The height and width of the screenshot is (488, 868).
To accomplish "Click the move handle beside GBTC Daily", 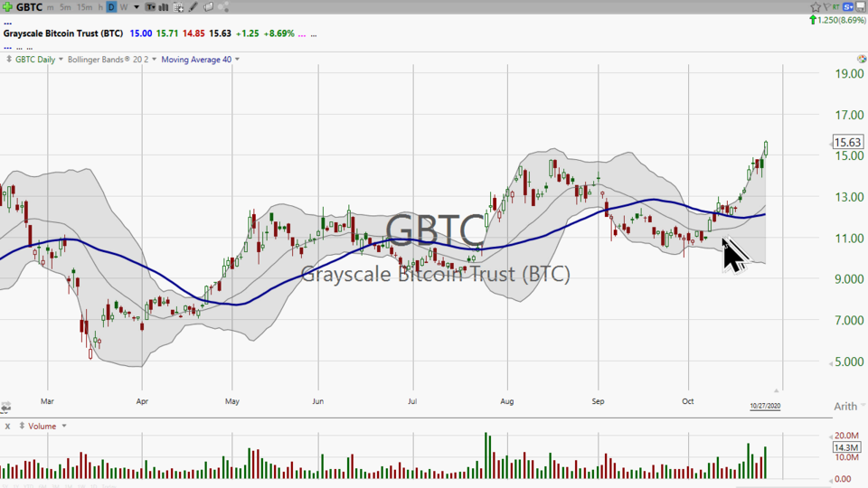I will click(9, 60).
